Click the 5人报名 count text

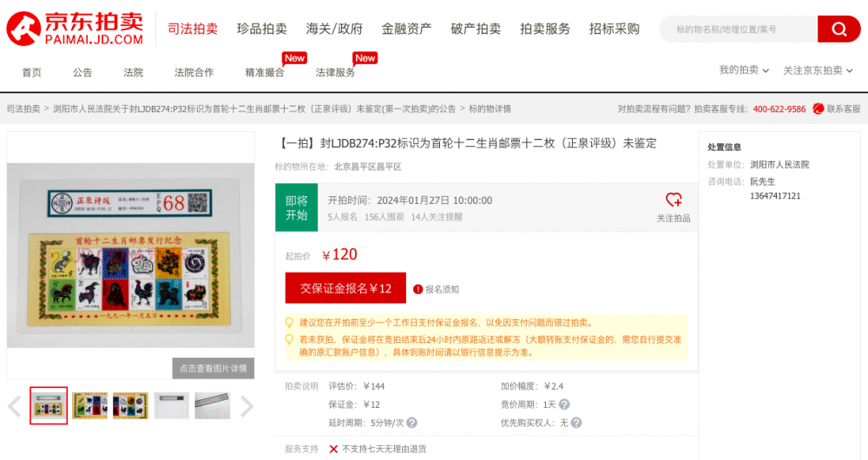(x=342, y=217)
